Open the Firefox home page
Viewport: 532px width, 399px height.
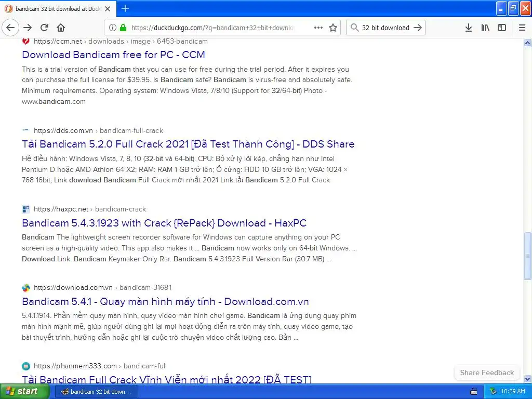coord(61,28)
